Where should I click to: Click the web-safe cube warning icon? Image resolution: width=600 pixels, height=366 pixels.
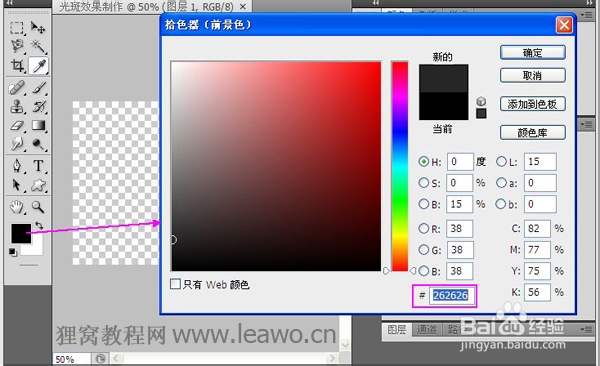[481, 101]
